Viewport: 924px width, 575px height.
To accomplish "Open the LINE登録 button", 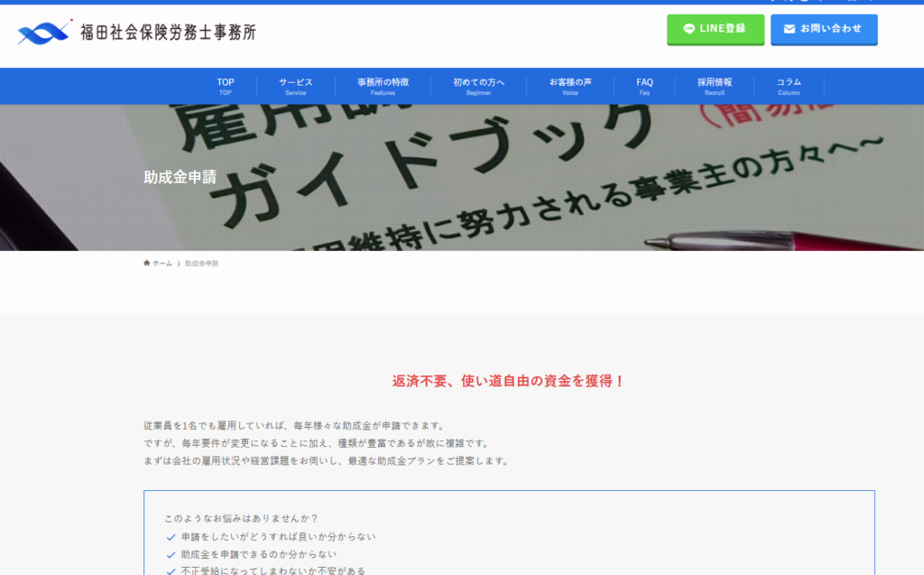I will pos(716,30).
